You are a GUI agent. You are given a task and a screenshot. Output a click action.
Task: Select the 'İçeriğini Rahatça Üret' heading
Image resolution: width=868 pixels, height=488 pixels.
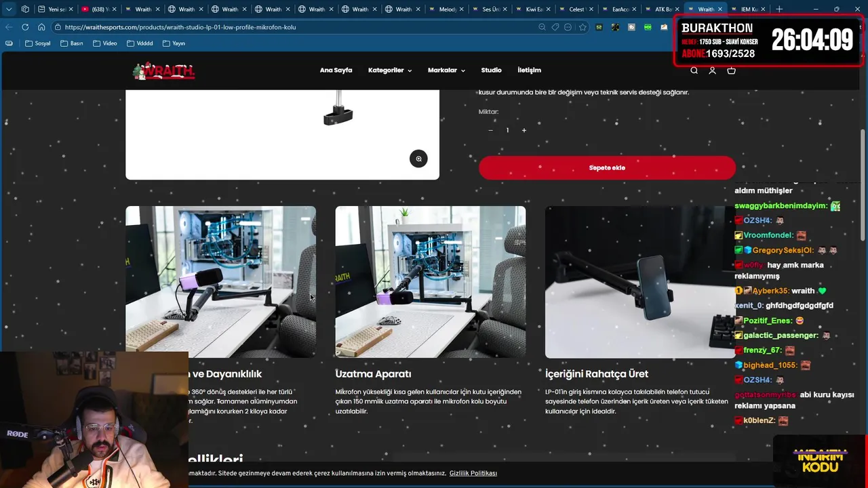coord(597,374)
